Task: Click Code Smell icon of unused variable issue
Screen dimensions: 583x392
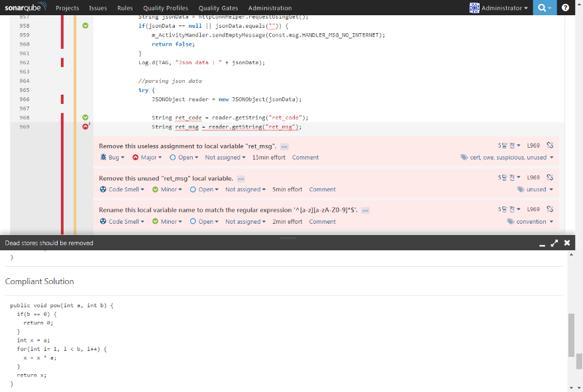Action: tap(103, 189)
